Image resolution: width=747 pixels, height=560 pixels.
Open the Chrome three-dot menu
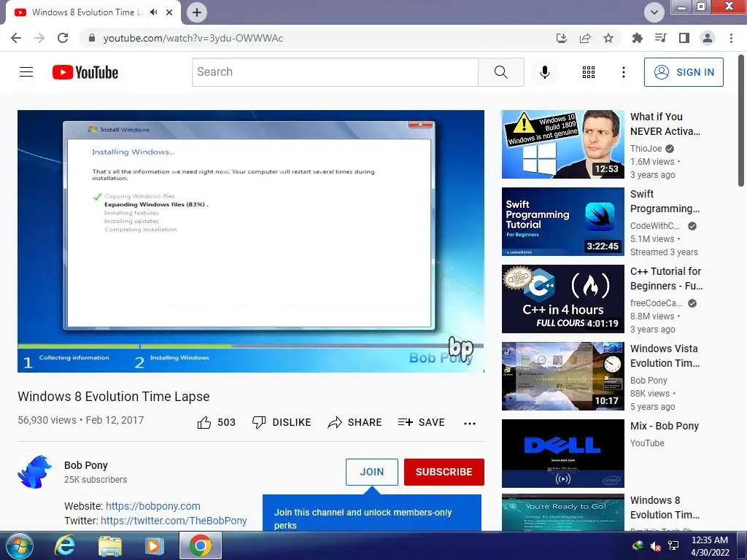731,38
